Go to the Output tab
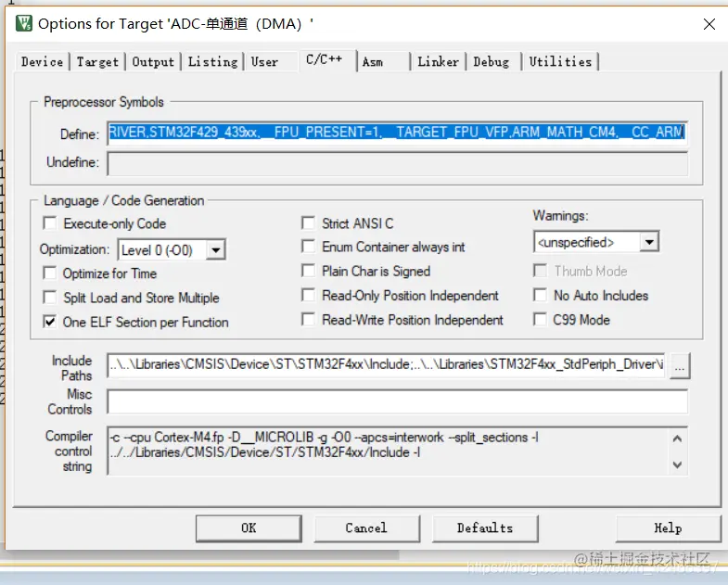The height and width of the screenshot is (585, 728). (153, 62)
